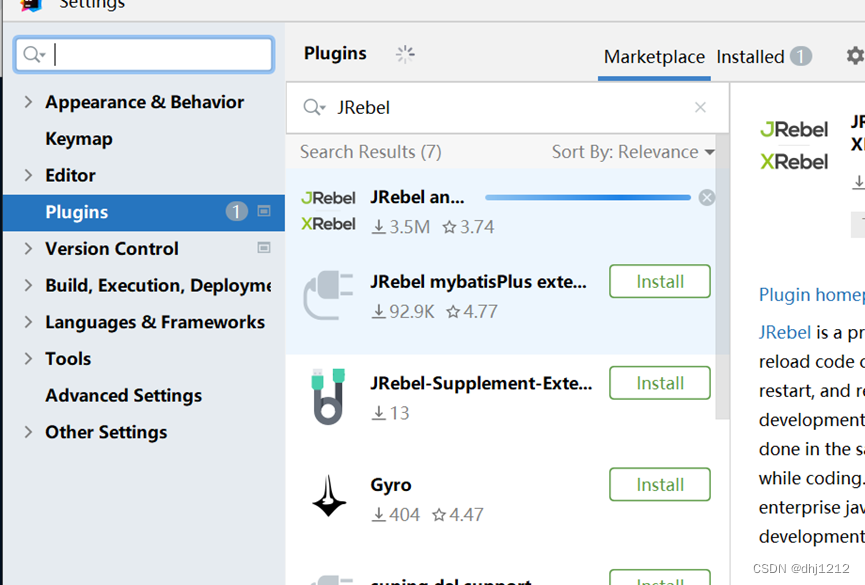Screen dimensions: 865x585
Task: Click the JRebel install progress bar
Action: [x=588, y=198]
